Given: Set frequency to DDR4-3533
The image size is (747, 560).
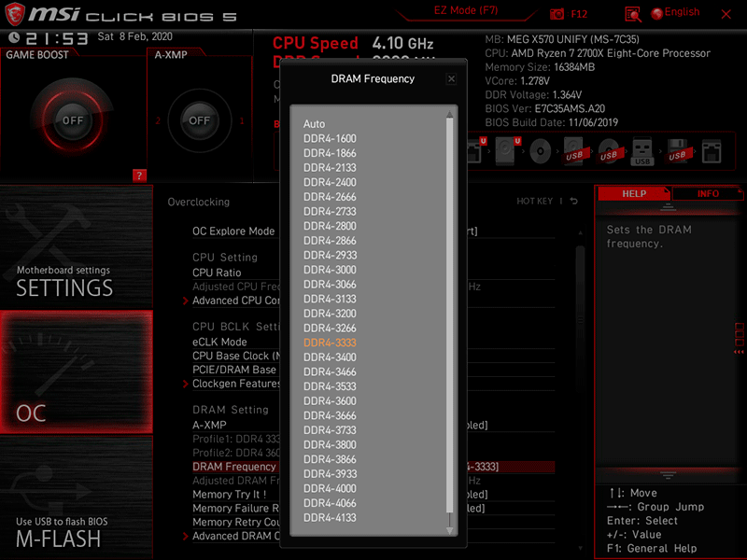Looking at the screenshot, I should pyautogui.click(x=330, y=386).
